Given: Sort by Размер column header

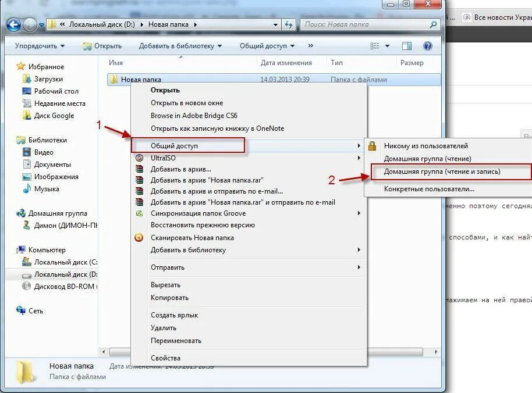Looking at the screenshot, I should (x=412, y=63).
